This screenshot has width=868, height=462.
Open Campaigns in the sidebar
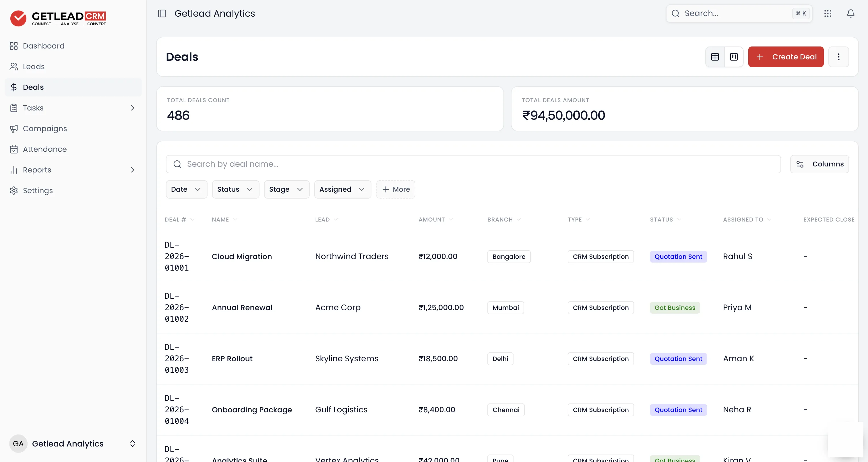(x=73, y=128)
